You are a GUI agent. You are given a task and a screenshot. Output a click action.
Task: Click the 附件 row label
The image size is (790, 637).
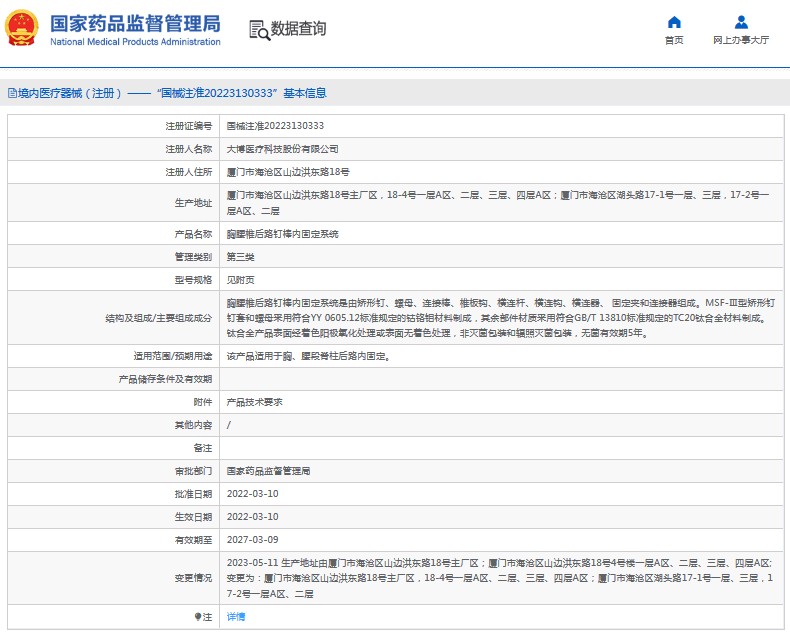(203, 402)
